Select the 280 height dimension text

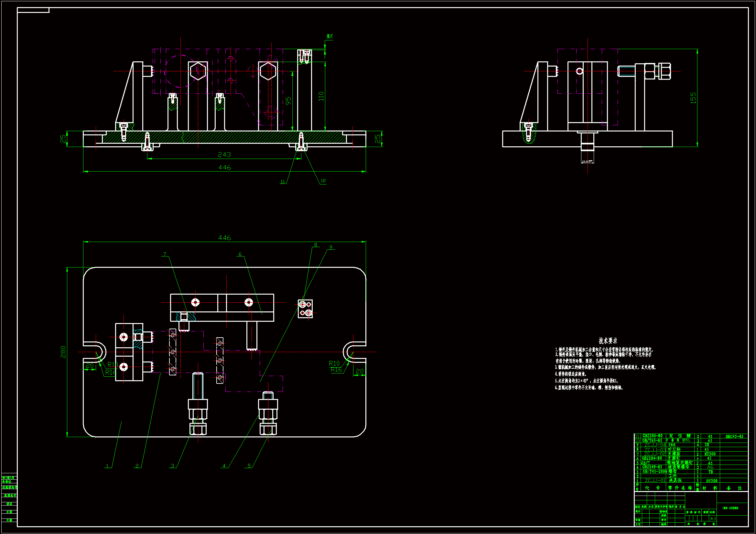pos(63,352)
